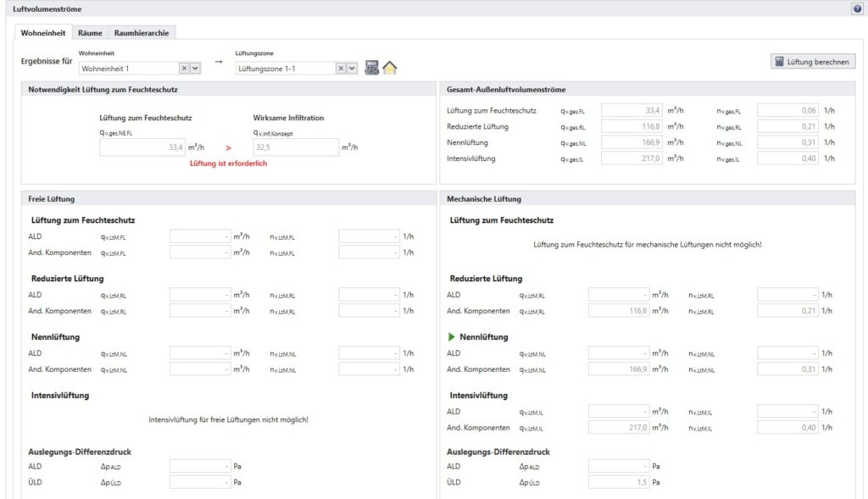Open the Raumhierarchie tab
The height and width of the screenshot is (499, 868).
coord(142,33)
